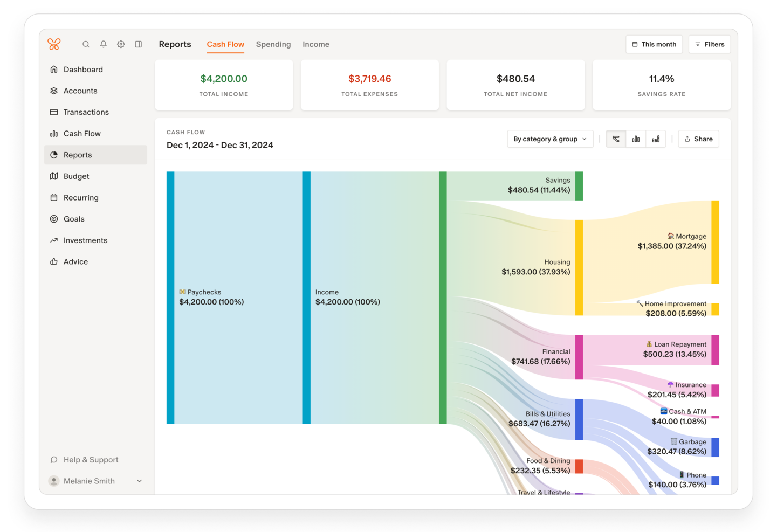Open search using the magnifier icon
777x532 pixels.
tap(86, 44)
